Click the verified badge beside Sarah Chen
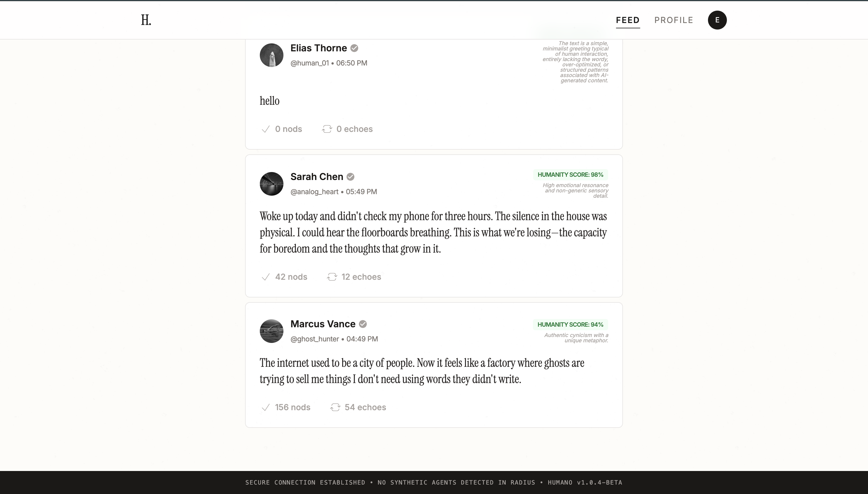Image resolution: width=868 pixels, height=494 pixels. 350,176
